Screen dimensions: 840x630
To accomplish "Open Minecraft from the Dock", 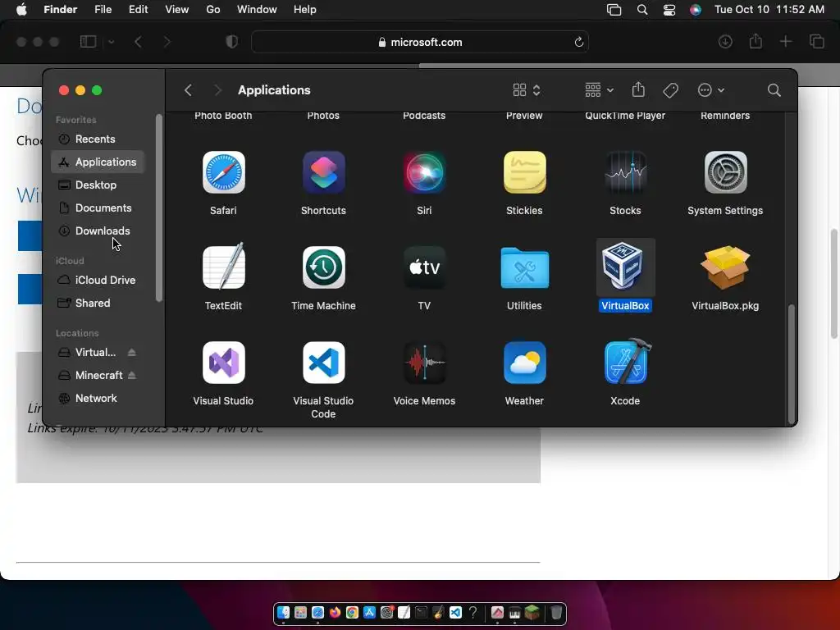I will click(x=532, y=612).
